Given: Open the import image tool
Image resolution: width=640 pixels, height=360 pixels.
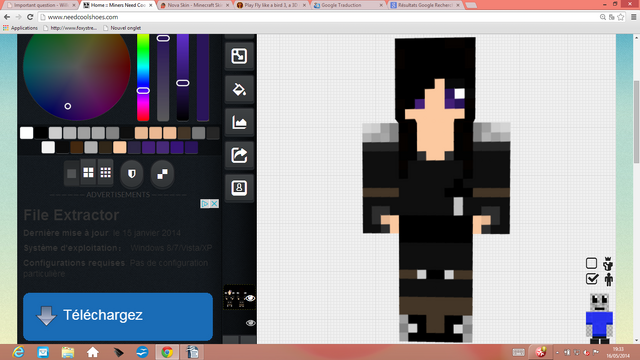Looking at the screenshot, I should point(239,56).
